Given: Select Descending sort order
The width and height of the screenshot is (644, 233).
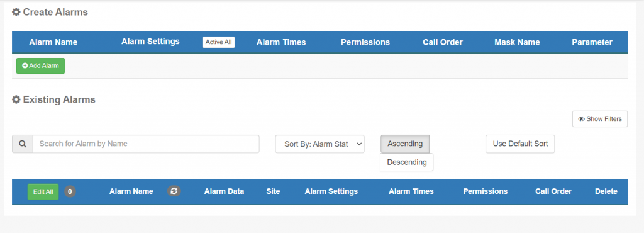Looking at the screenshot, I should click(x=407, y=162).
